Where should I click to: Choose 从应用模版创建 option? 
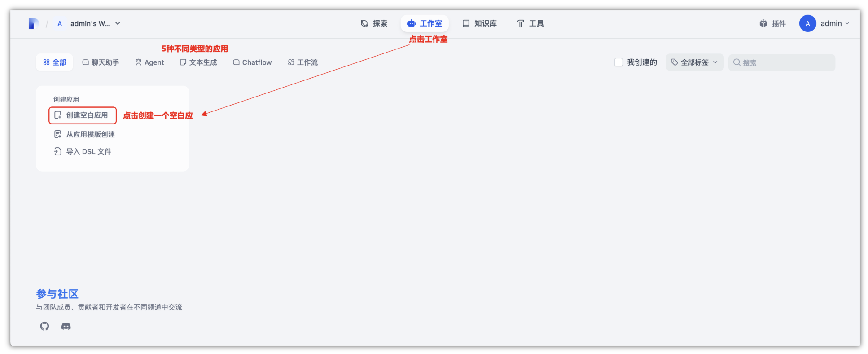coord(90,134)
